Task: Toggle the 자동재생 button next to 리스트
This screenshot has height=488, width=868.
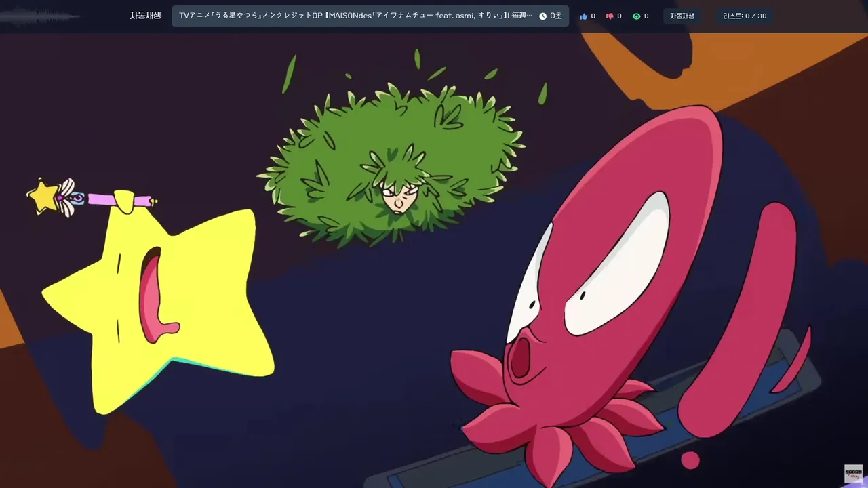Action: (682, 16)
